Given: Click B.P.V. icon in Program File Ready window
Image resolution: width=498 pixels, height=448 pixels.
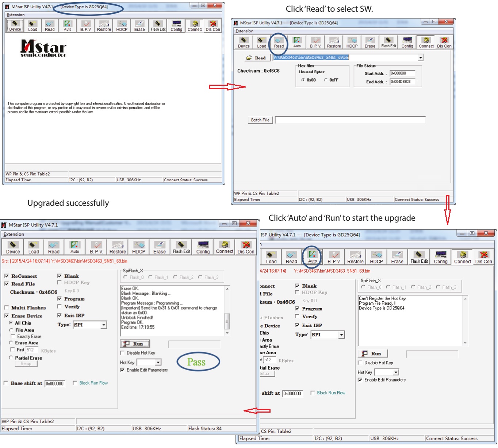Looking at the screenshot, I should tap(334, 257).
